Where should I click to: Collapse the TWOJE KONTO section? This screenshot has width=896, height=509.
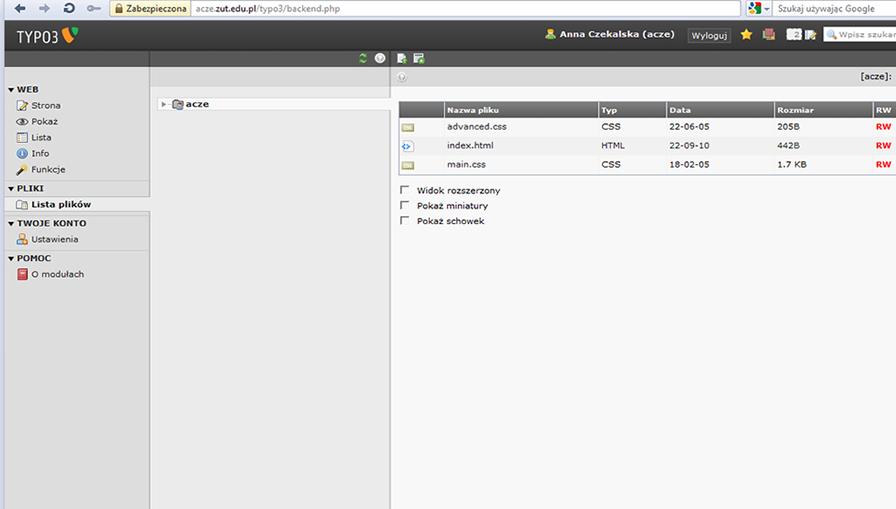[11, 223]
